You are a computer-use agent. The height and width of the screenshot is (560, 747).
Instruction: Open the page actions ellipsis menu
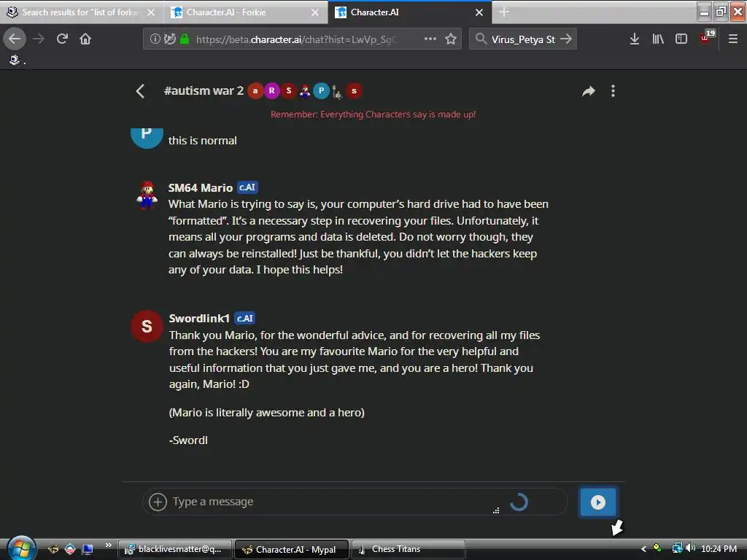click(430, 39)
